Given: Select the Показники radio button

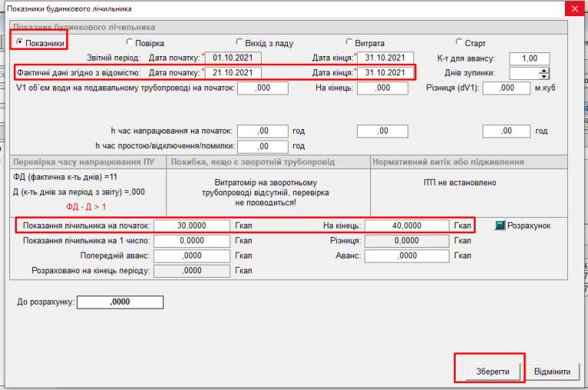Looking at the screenshot, I should tap(21, 43).
